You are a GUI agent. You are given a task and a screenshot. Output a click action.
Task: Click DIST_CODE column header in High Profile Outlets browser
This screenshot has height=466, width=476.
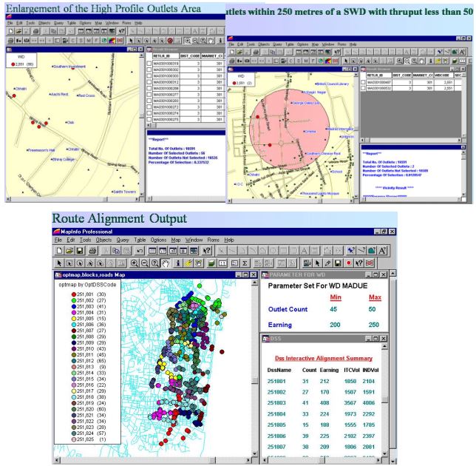click(x=190, y=56)
